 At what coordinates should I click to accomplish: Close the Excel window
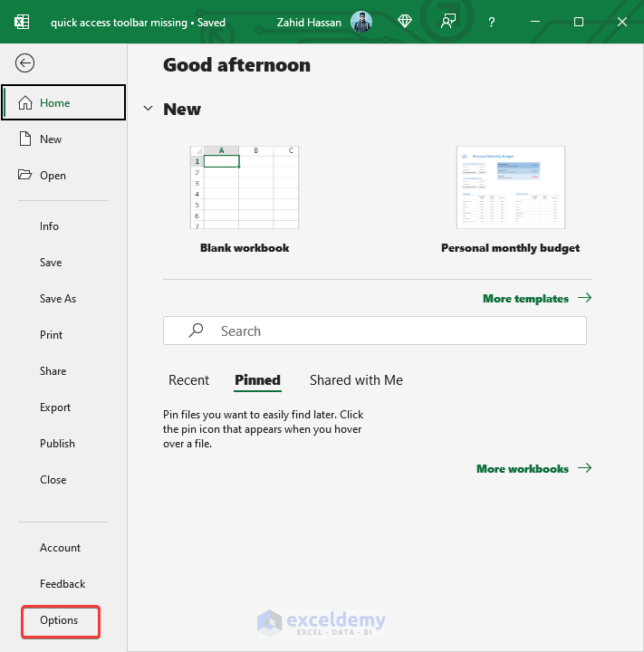click(622, 22)
